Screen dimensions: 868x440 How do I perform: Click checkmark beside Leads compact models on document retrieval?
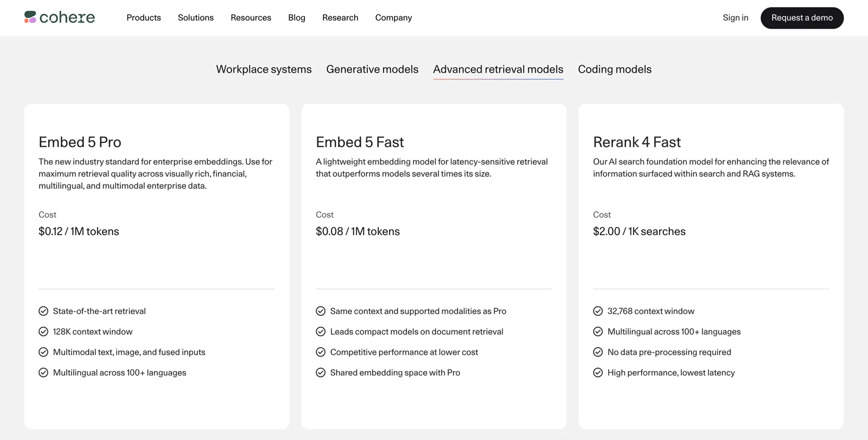pyautogui.click(x=321, y=331)
